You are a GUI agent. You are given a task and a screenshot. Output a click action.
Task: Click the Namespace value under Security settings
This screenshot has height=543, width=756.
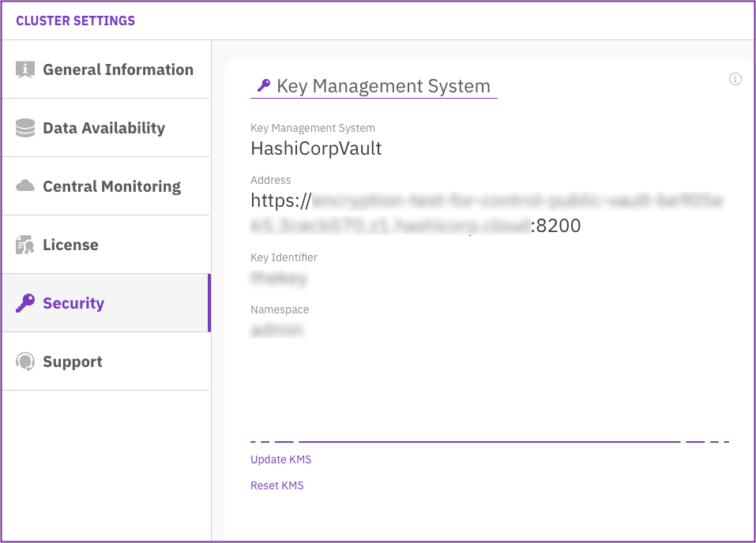pos(277,328)
